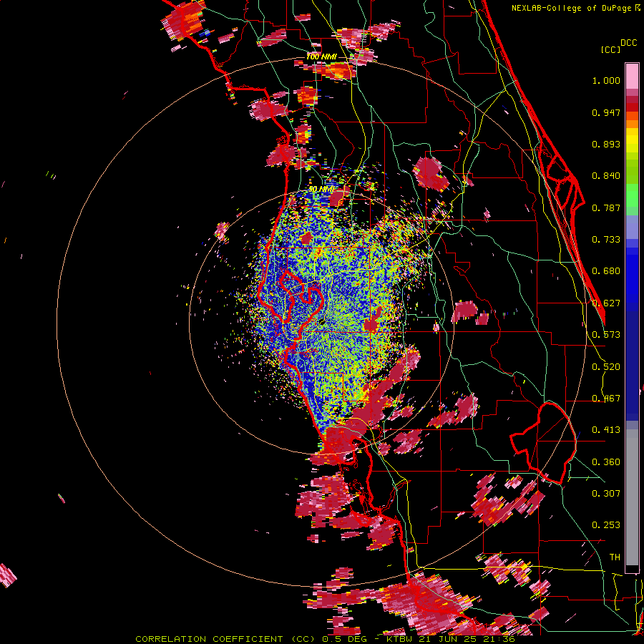644x644 pixels.
Task: Click the 0.307 scale value
Action: (x=606, y=494)
